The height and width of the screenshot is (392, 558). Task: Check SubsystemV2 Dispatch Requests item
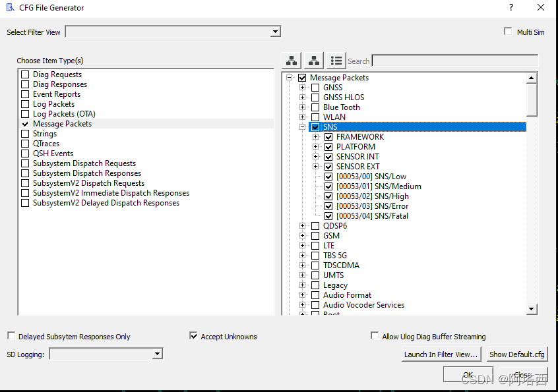click(x=25, y=183)
